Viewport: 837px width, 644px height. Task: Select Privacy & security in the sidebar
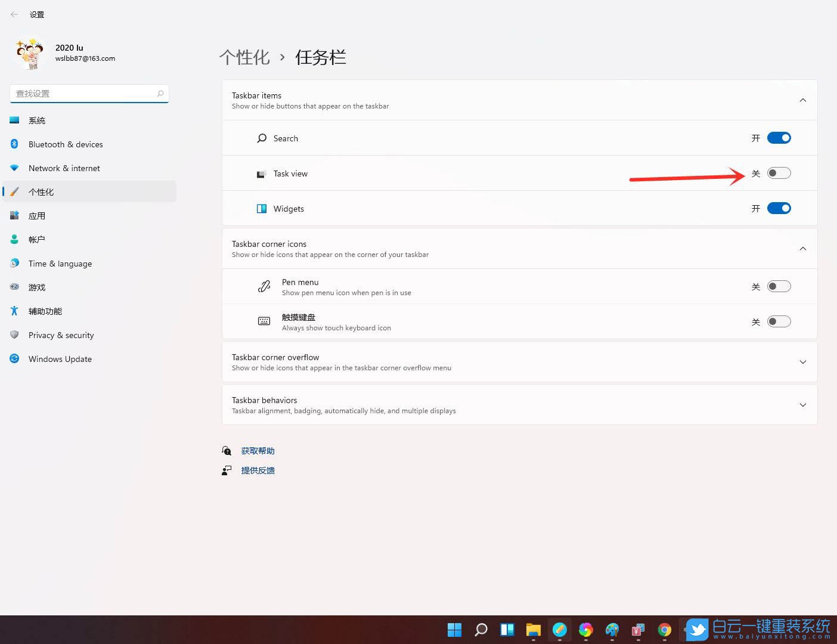click(x=61, y=335)
